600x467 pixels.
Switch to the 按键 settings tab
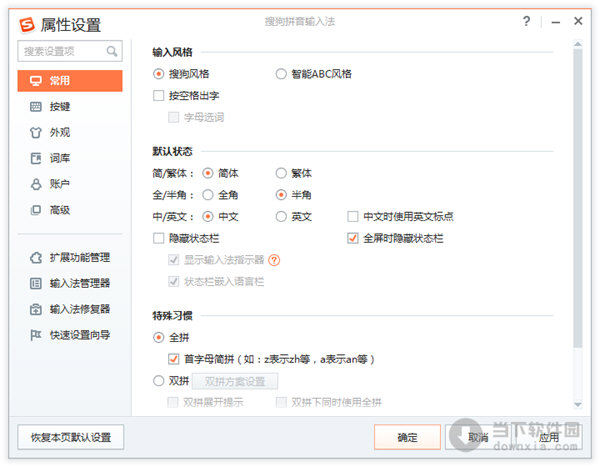point(70,106)
